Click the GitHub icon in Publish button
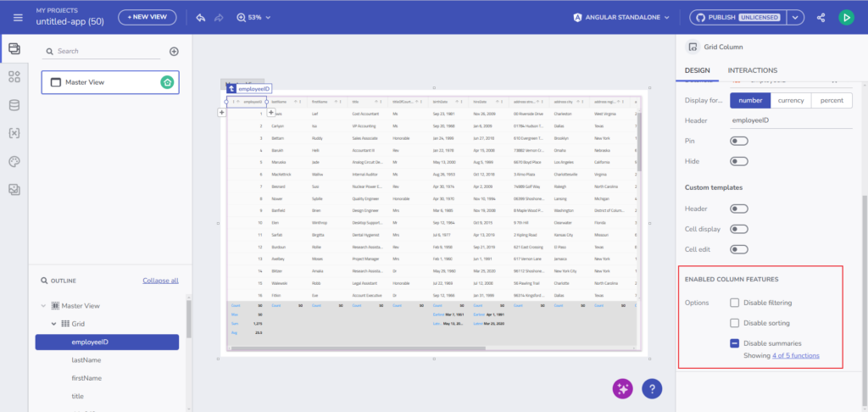 click(700, 17)
